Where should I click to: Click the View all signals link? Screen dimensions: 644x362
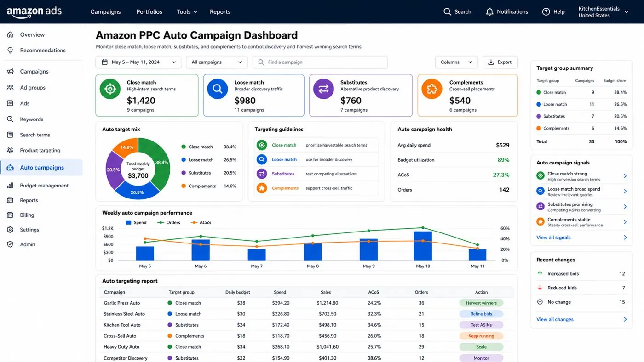tap(553, 238)
